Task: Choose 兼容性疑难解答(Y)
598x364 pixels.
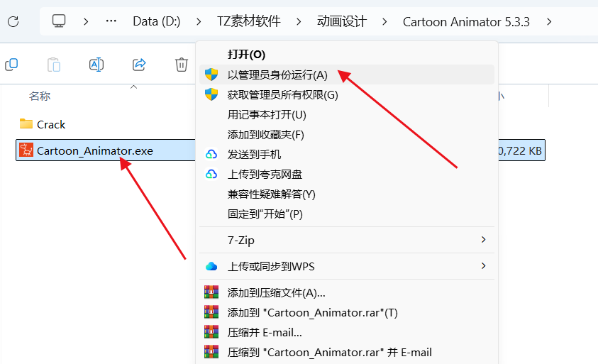Action: [x=347, y=194]
